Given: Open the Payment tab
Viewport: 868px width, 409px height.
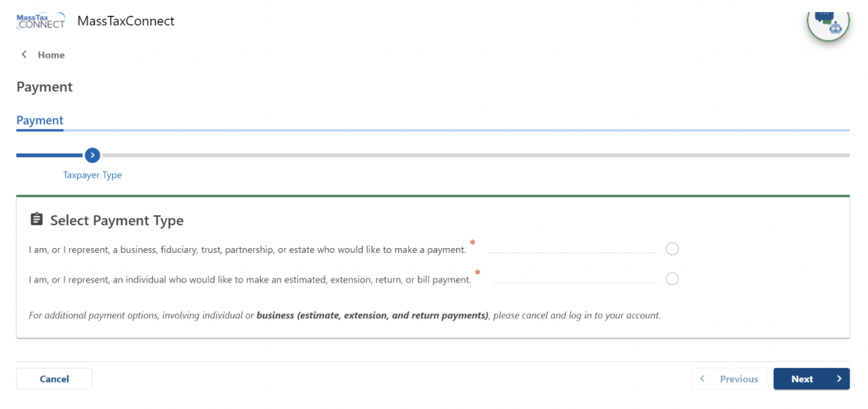Looking at the screenshot, I should 40,120.
